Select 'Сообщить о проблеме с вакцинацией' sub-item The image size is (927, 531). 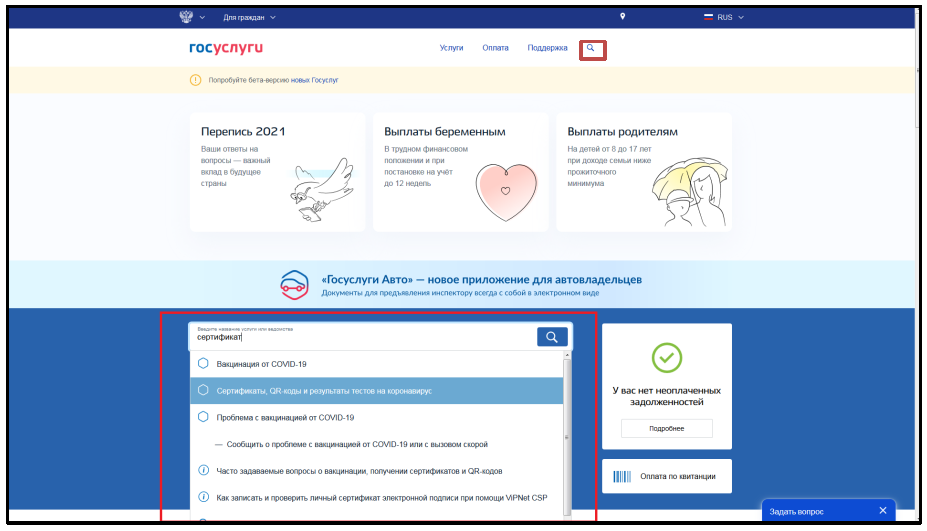pos(377,444)
